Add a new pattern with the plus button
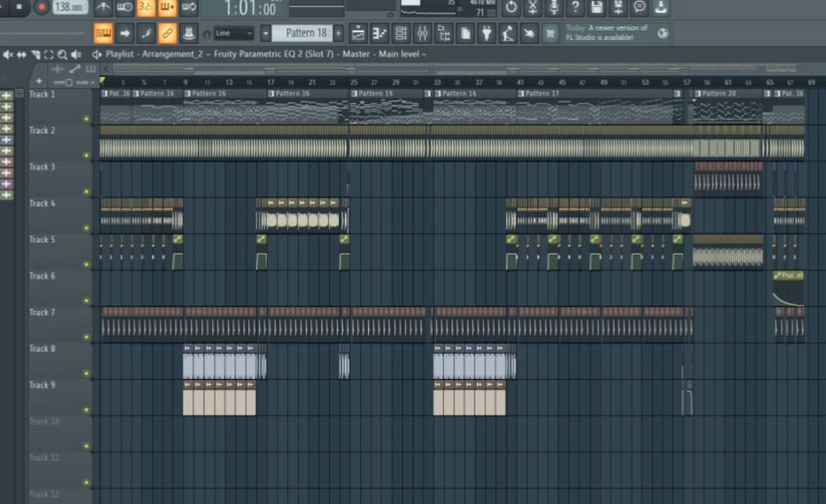Image resolution: width=826 pixels, height=504 pixels. click(x=339, y=33)
